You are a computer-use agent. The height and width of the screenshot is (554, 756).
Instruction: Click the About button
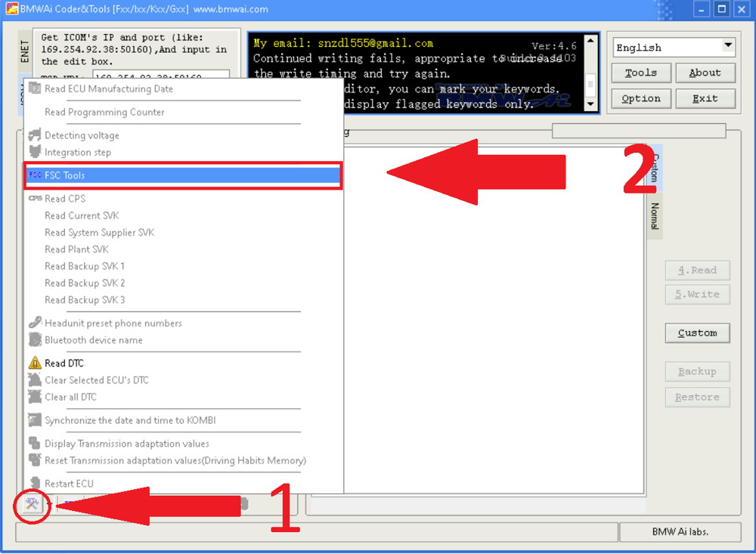click(x=705, y=73)
